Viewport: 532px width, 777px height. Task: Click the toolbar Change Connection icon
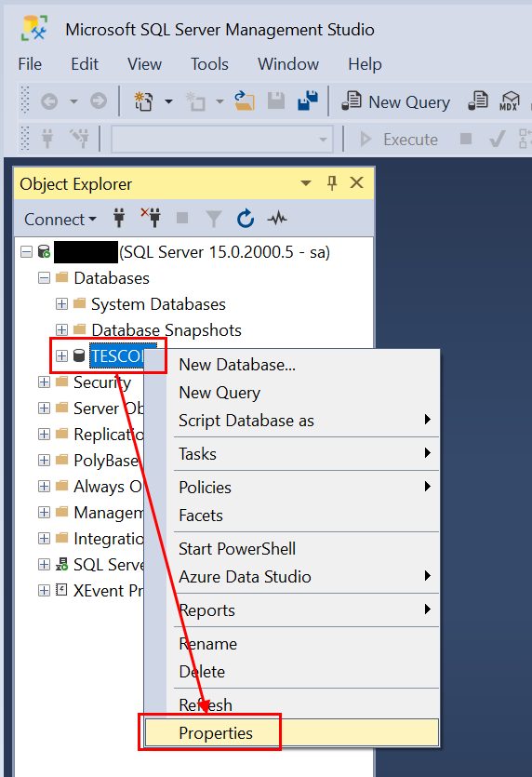point(79,139)
